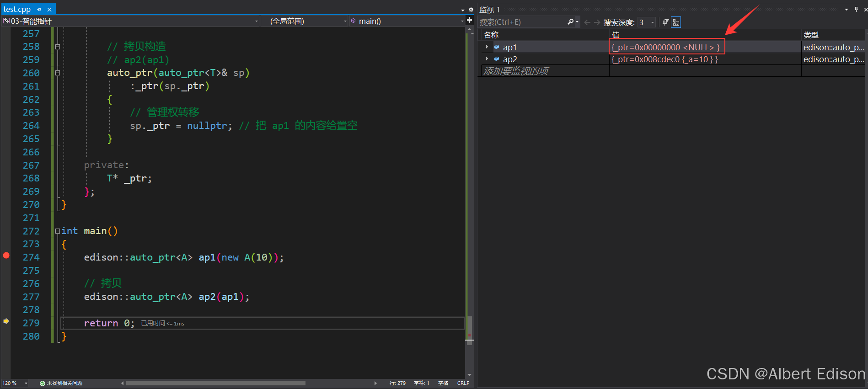Click the 值 column header

click(x=615, y=35)
